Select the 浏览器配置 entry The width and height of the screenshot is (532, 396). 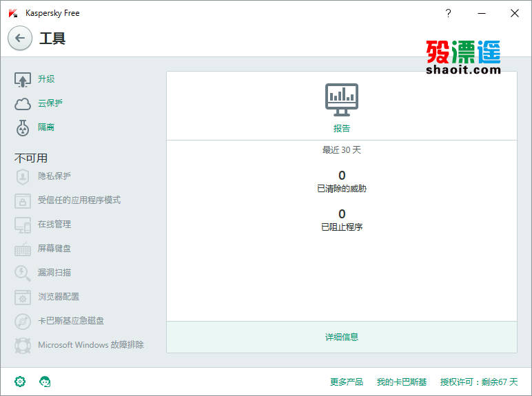click(59, 297)
